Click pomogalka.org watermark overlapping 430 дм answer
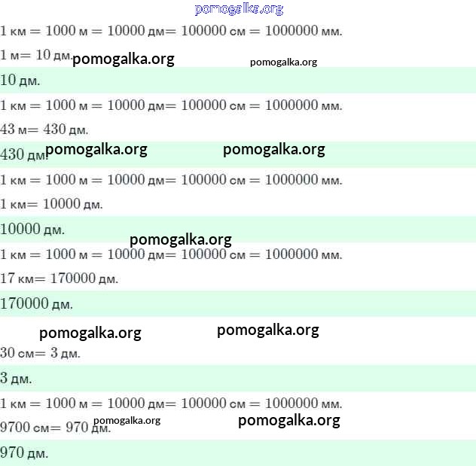 pyautogui.click(x=96, y=149)
